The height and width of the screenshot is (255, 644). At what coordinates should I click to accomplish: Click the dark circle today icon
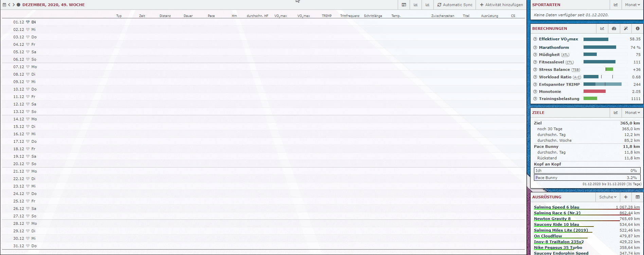19,5
